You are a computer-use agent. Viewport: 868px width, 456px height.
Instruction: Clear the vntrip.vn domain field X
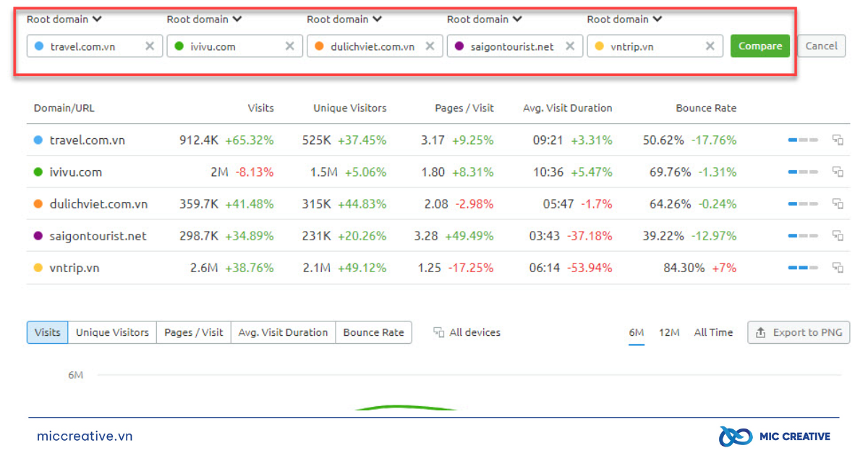(710, 46)
